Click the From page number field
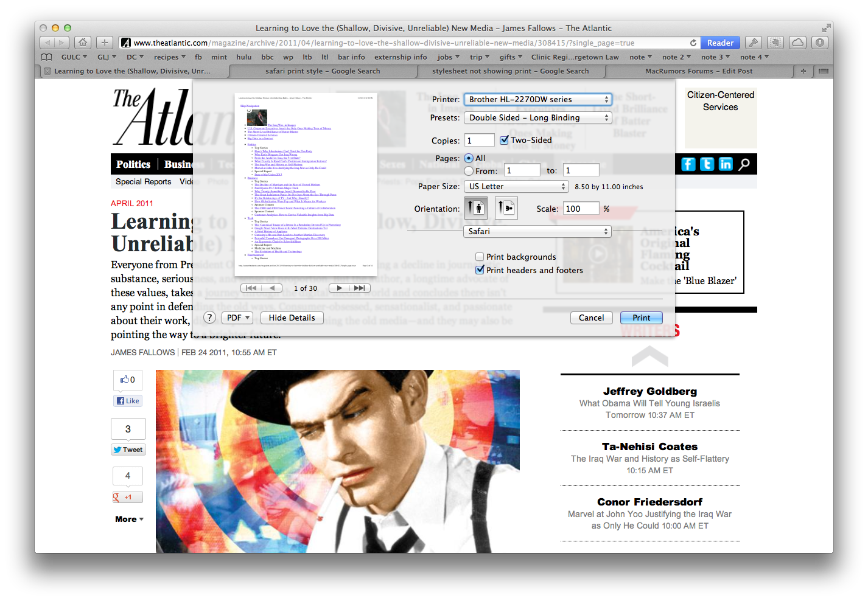Screen dimensions: 868x601 click(522, 170)
